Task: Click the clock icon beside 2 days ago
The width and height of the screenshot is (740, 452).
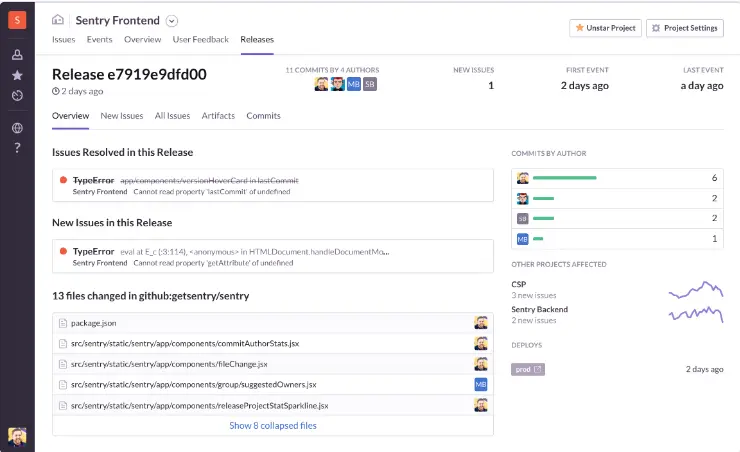Action: point(56,92)
